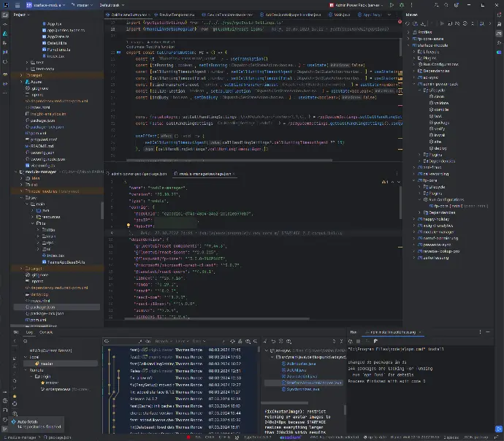Open the Maven tool window stripe button

(x=499, y=34)
